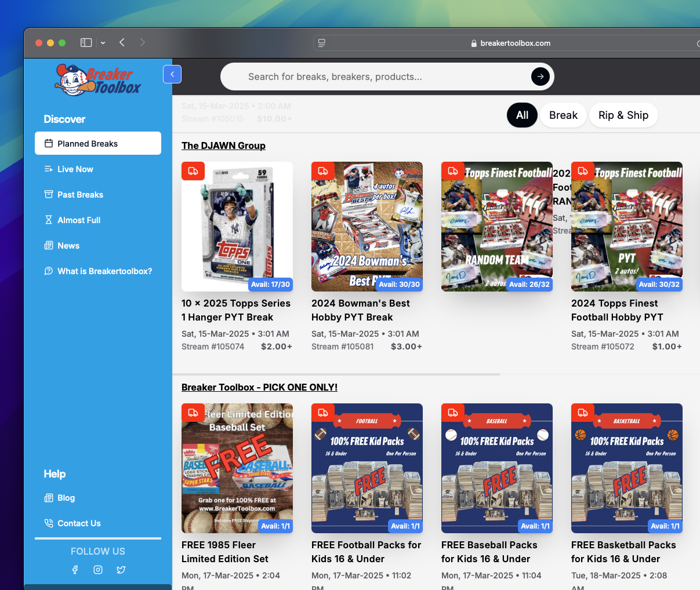The width and height of the screenshot is (700, 590).
Task: Open the FREE 1985 Fleer Limited Edition thumbnail
Action: point(237,468)
